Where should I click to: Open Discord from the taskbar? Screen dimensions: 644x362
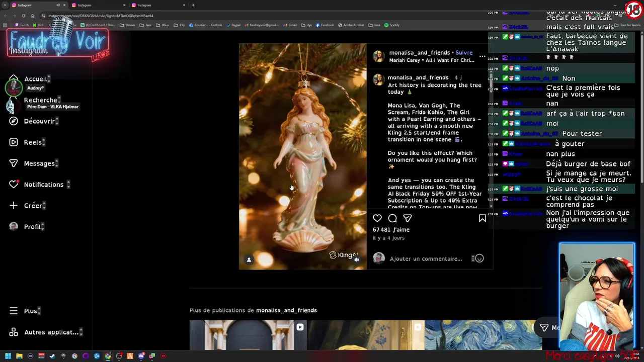point(141,356)
